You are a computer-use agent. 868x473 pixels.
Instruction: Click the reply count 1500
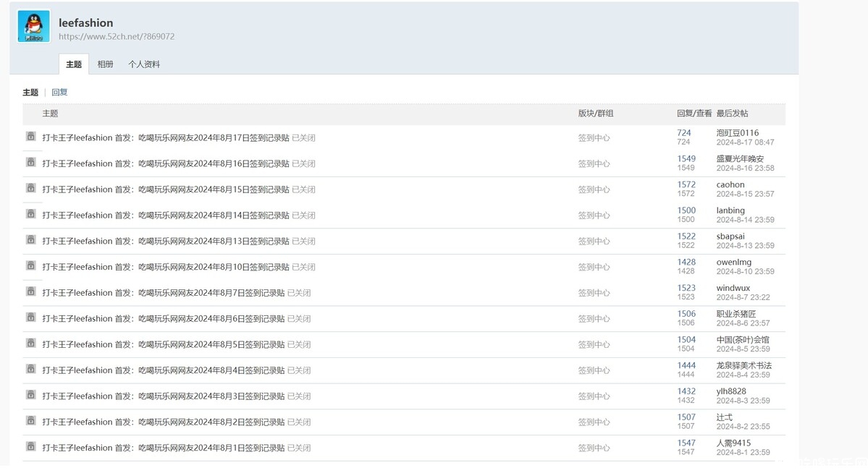click(686, 210)
